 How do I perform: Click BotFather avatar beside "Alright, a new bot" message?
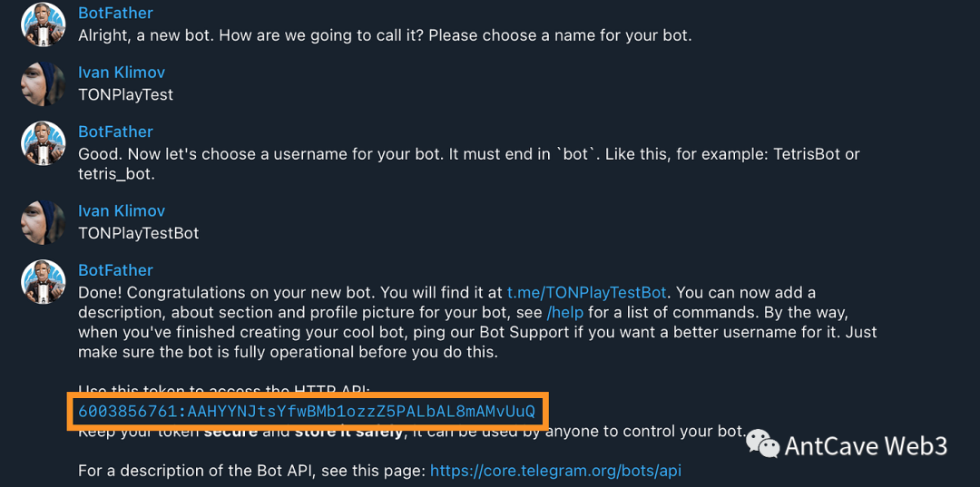44,24
